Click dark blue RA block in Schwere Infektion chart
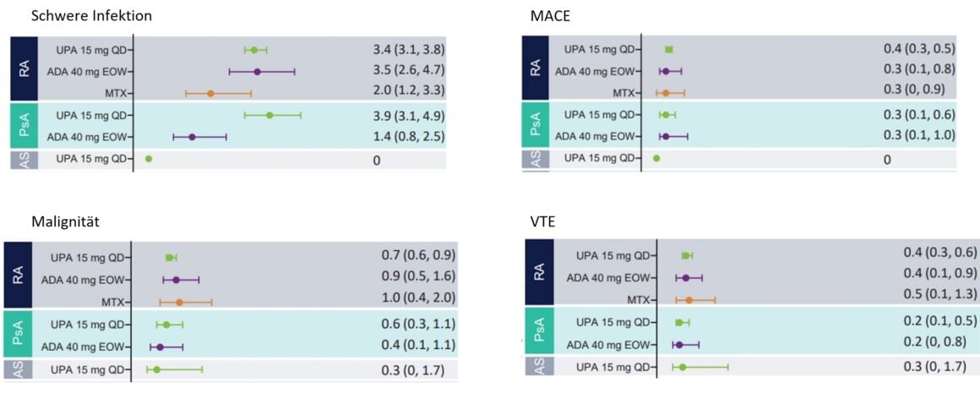Screen dimensions: 980x393 [x=24, y=69]
